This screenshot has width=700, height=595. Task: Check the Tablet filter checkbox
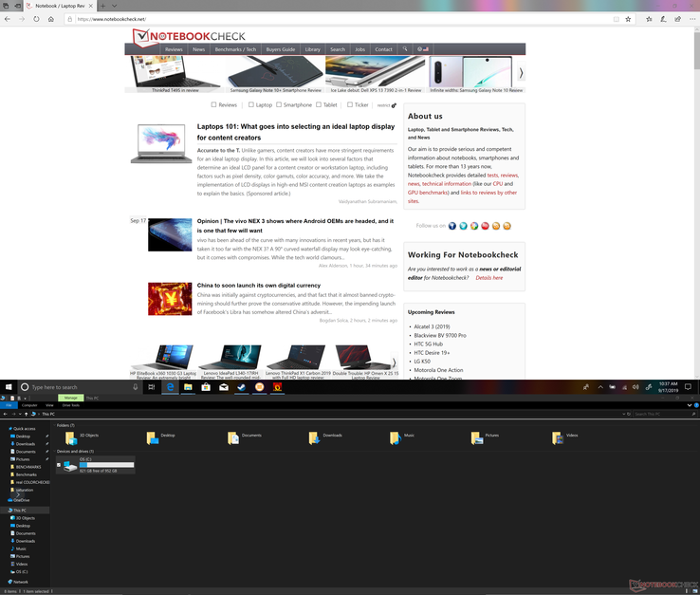(319, 104)
